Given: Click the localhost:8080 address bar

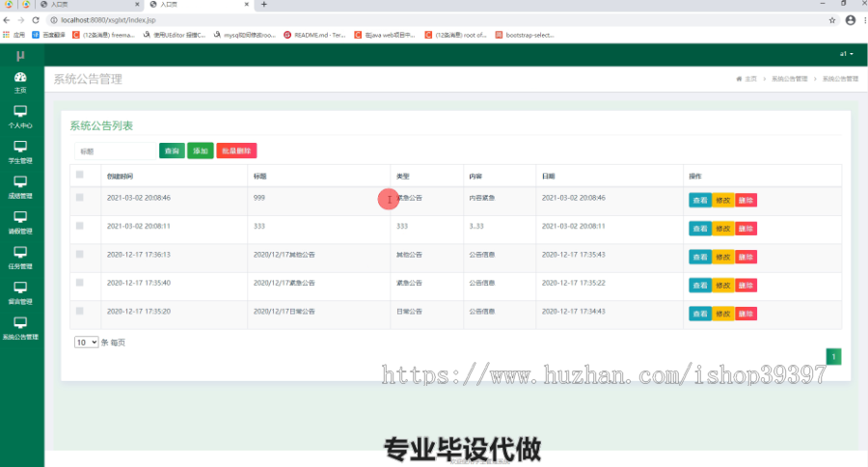Looking at the screenshot, I should 432,20.
